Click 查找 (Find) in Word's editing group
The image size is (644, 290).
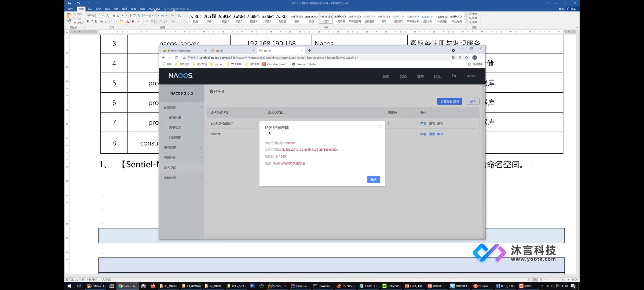click(x=474, y=14)
